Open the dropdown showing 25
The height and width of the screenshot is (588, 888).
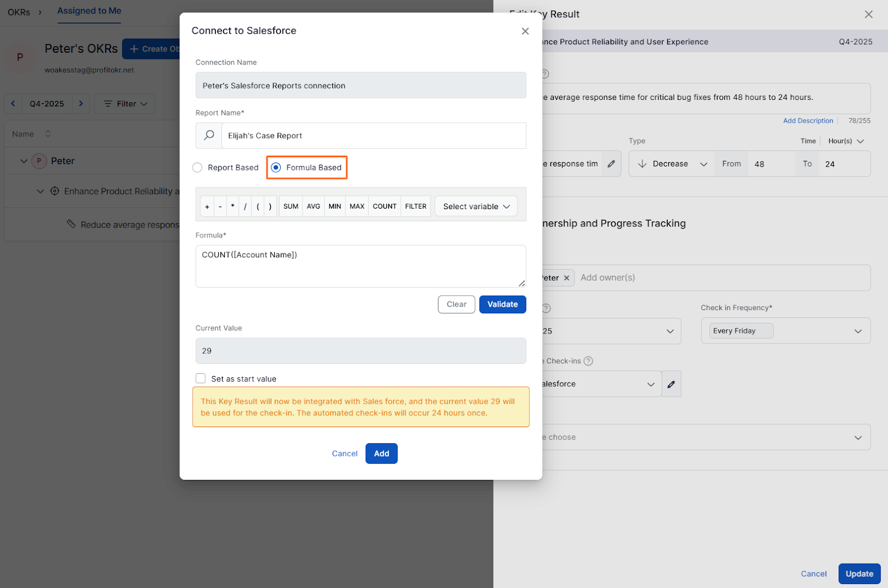pyautogui.click(x=612, y=331)
